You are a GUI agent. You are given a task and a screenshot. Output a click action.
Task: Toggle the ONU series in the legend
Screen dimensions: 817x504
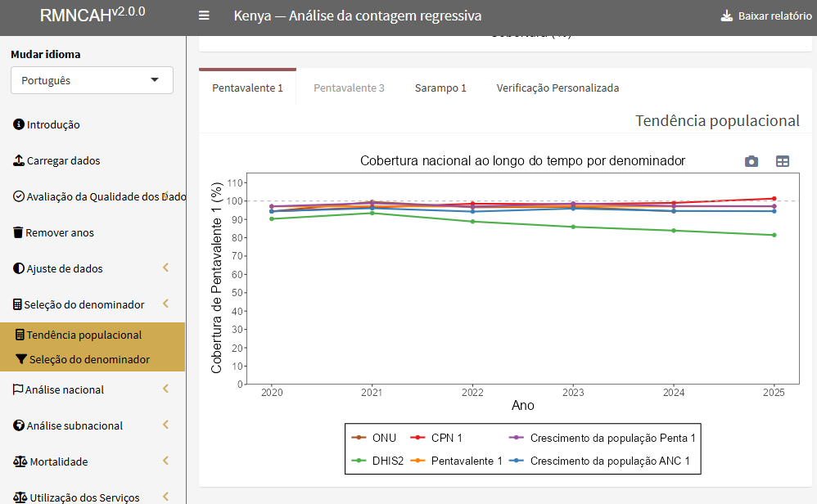click(374, 438)
